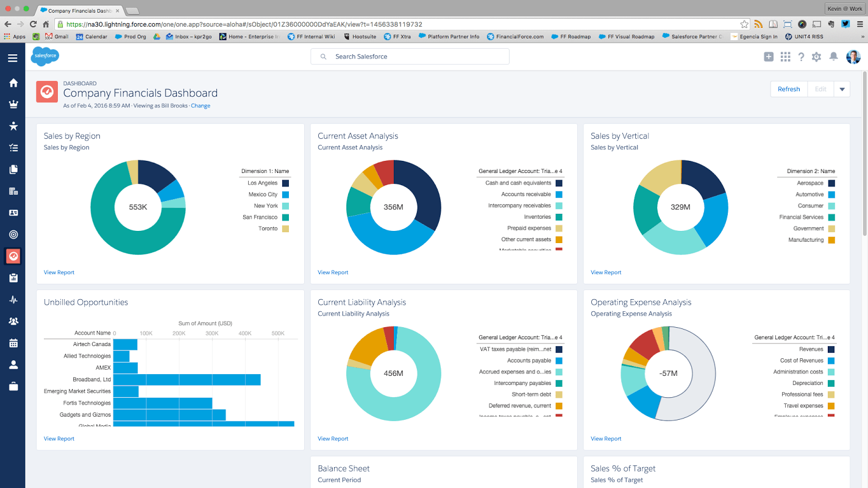The width and height of the screenshot is (868, 488).
Task: Select the Campaigns target icon in the navigation rail
Action: coord(13,234)
